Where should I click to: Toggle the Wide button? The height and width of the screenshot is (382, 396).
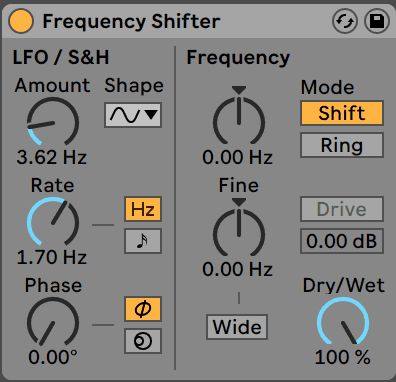tap(237, 327)
